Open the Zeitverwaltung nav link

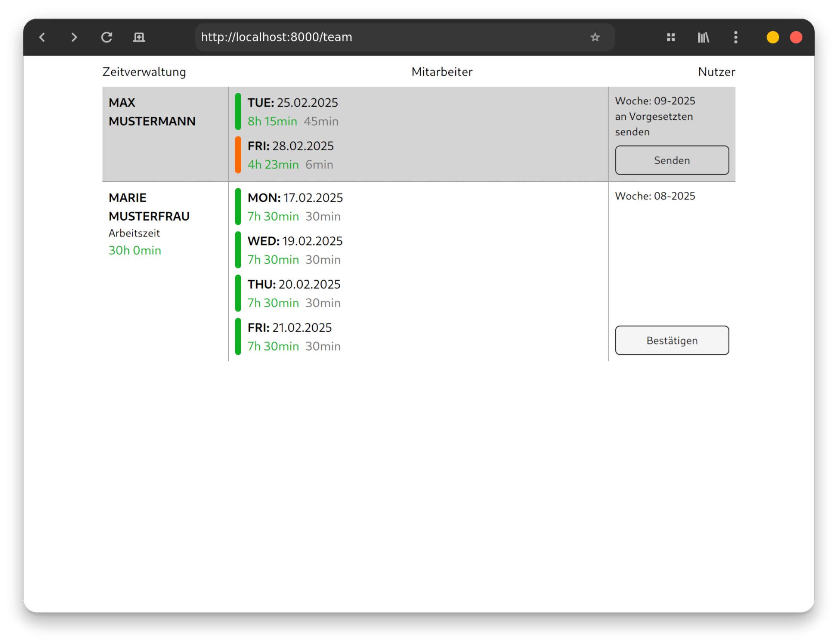[144, 72]
